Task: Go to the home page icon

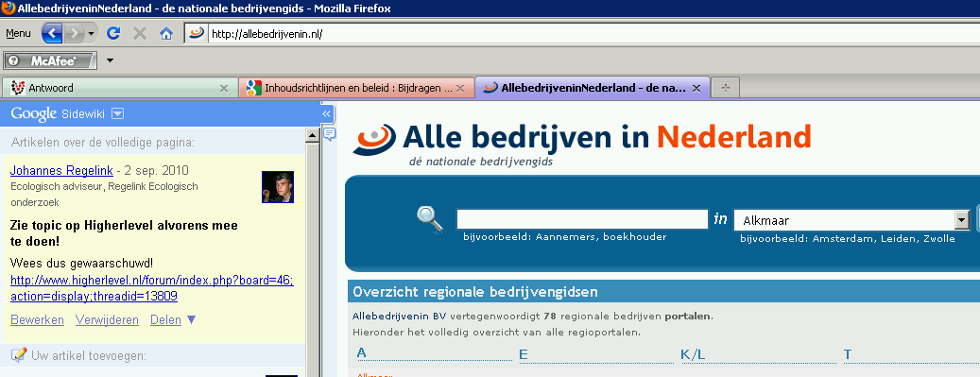Action: 166,33
